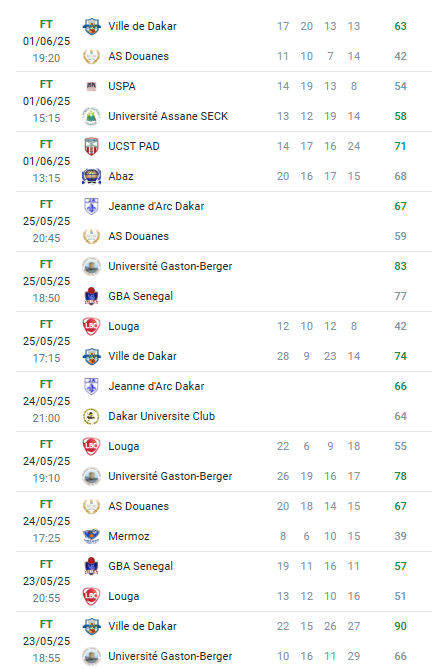This screenshot has height=669, width=432.
Task: Click Dakar Universite Club logo
Action: click(91, 416)
